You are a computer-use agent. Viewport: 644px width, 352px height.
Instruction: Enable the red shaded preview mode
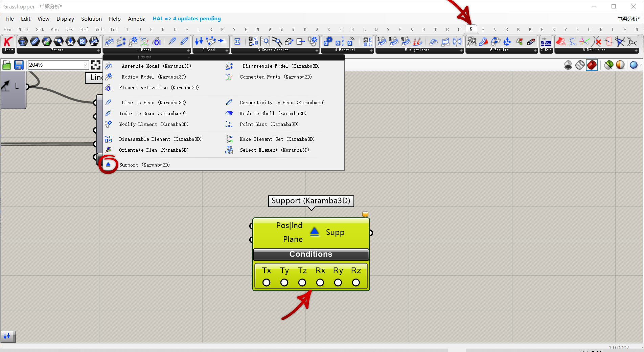pos(592,65)
